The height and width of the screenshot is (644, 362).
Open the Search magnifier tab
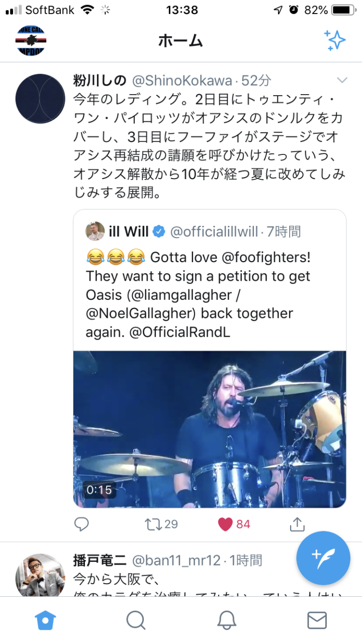click(136, 620)
